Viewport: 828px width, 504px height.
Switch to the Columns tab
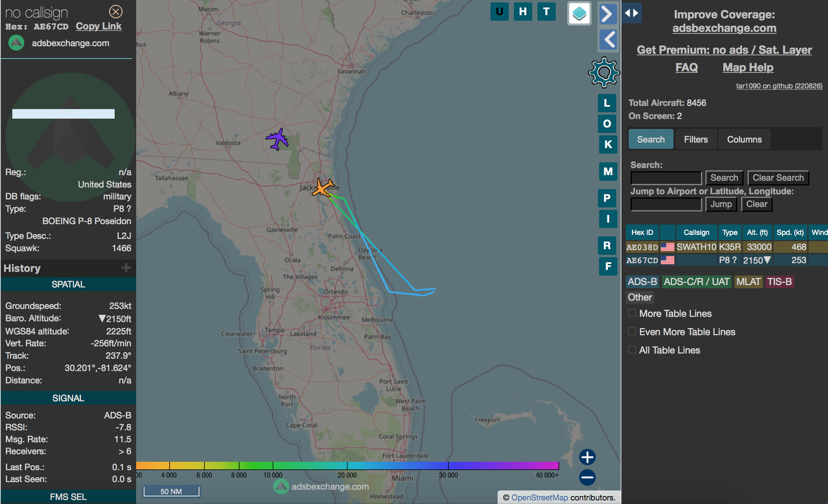(x=744, y=139)
